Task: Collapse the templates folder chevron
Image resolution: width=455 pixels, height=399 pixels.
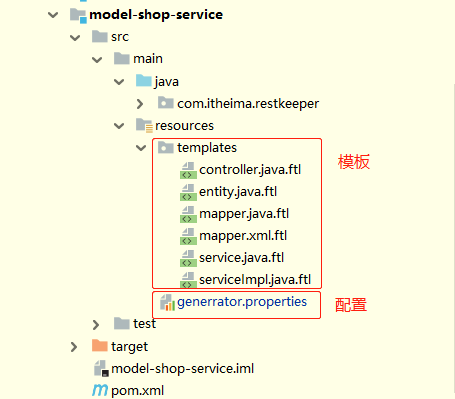Action: tap(141, 148)
